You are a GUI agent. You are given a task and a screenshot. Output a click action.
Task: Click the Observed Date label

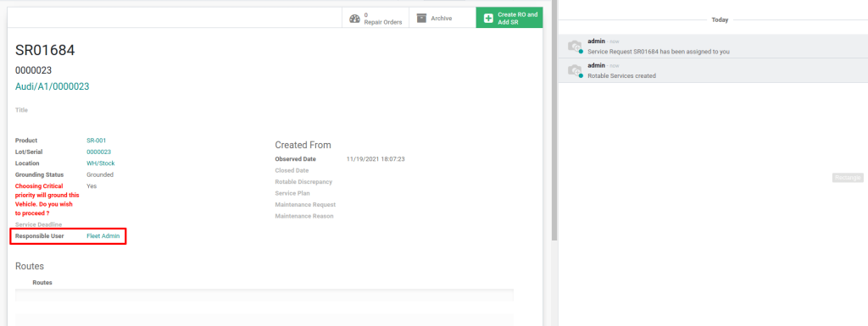295,159
